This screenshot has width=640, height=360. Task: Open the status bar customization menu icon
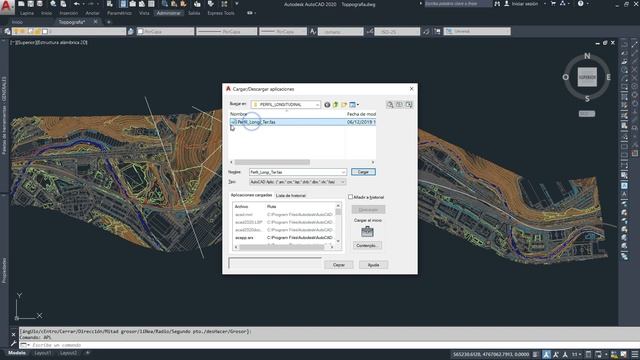coord(635,354)
